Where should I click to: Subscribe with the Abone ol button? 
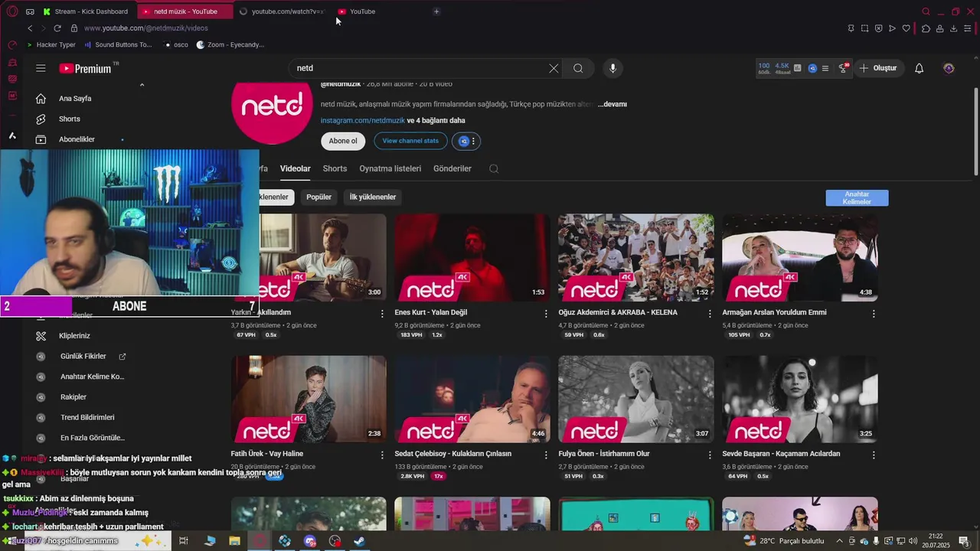tap(343, 141)
